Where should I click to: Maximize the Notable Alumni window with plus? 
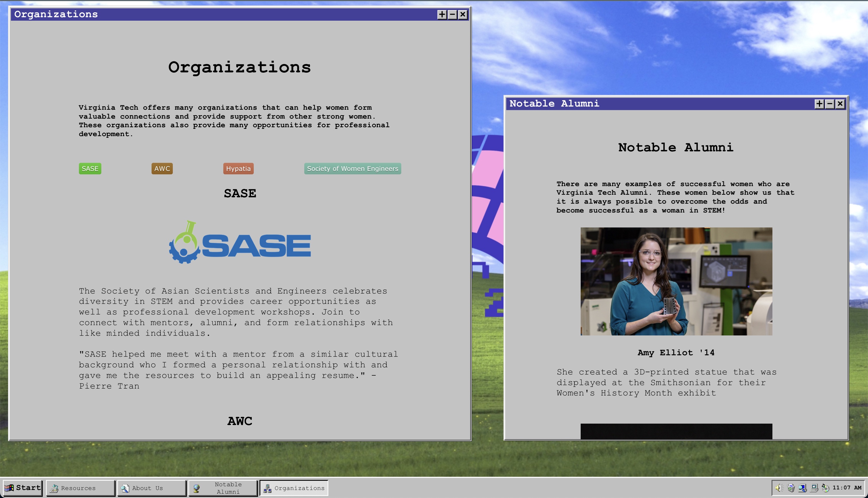point(819,104)
